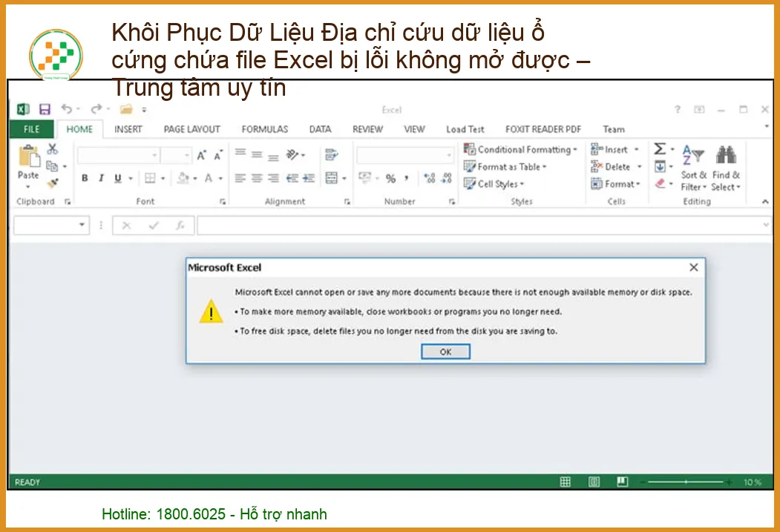Toggle Align Right in Alignment group
This screenshot has width=780, height=532.
(x=274, y=178)
